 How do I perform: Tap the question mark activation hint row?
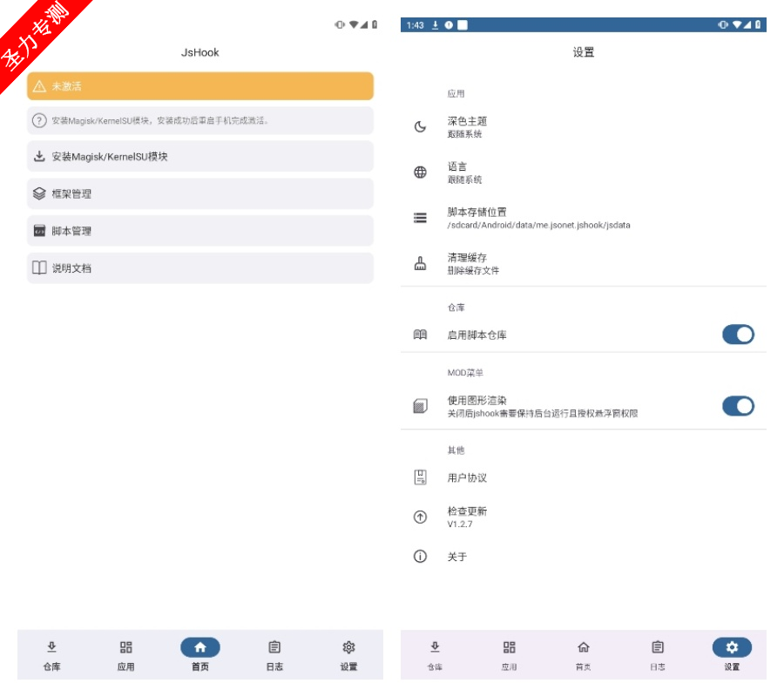(x=200, y=120)
